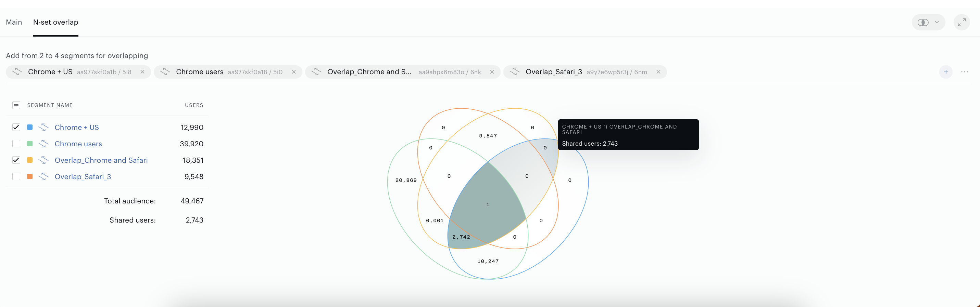This screenshot has width=980, height=307.
Task: Click the Overlap_Safari_3 chip label
Action: [x=554, y=72]
